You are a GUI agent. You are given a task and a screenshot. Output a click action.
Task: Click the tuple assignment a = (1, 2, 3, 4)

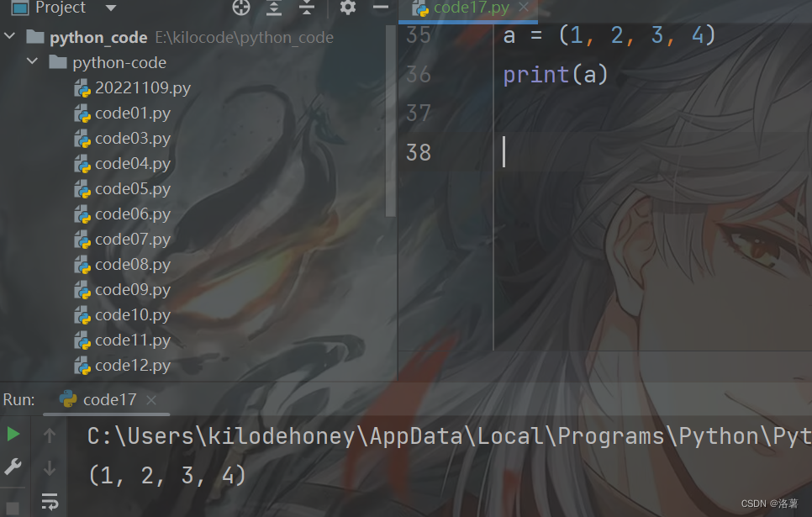[609, 36]
